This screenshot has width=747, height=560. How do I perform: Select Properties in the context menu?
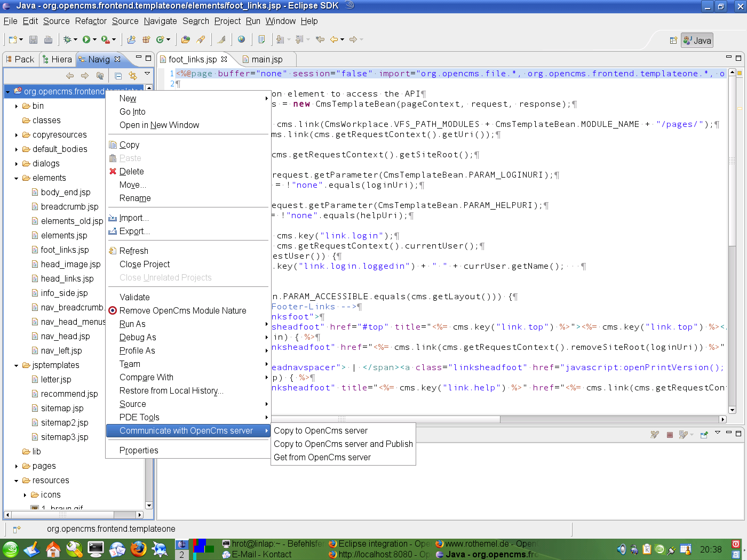(x=139, y=450)
